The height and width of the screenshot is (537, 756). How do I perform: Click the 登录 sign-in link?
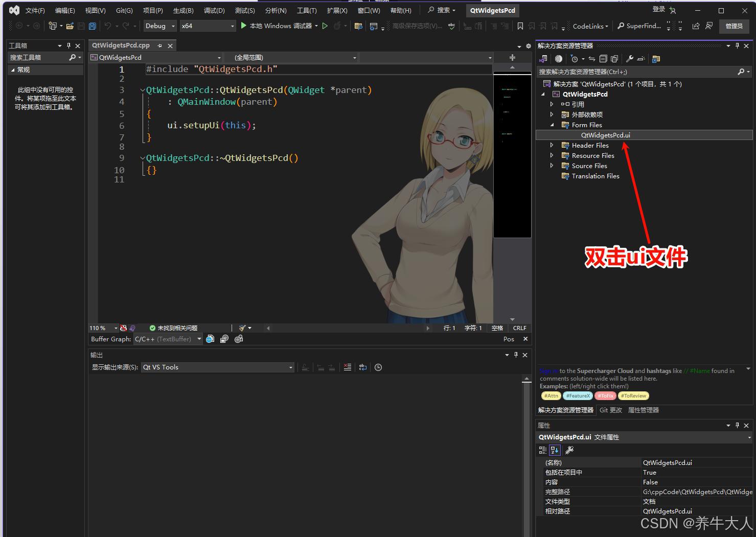(658, 9)
